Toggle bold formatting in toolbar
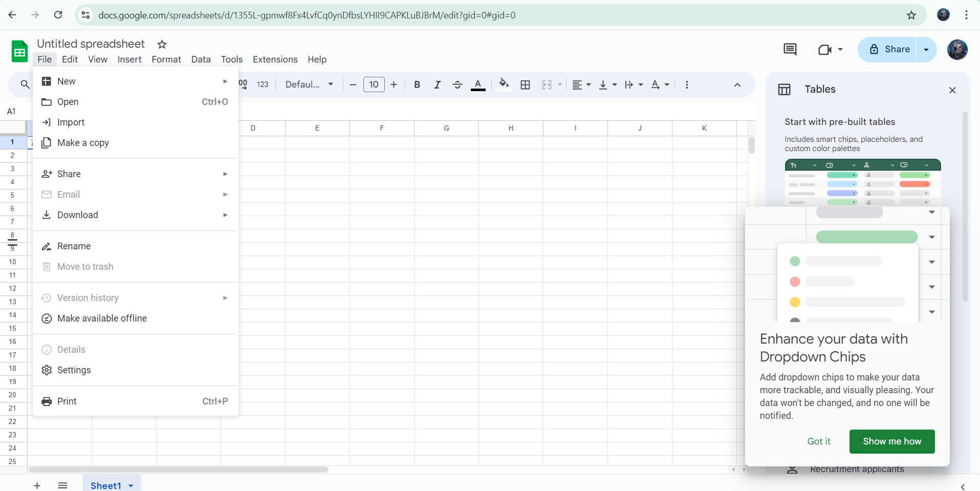The image size is (980, 491). click(417, 84)
